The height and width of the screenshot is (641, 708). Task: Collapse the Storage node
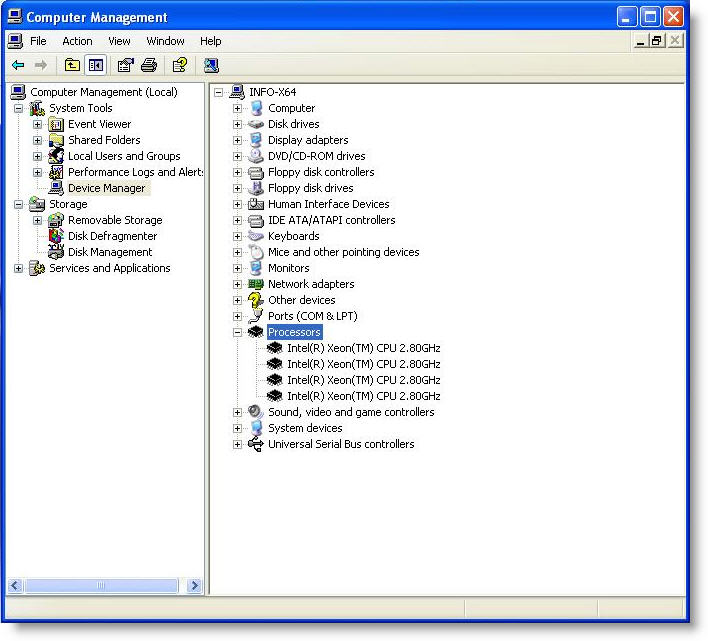(19, 204)
